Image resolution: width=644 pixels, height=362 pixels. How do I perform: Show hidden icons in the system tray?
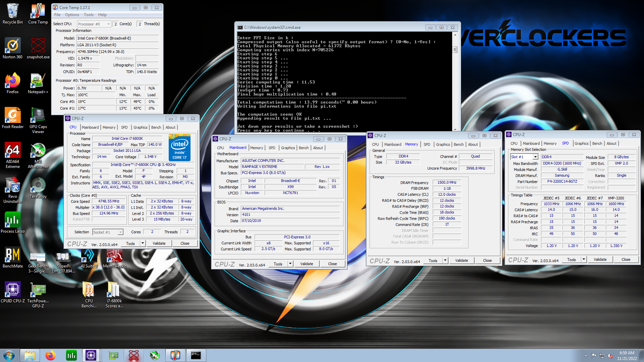pos(586,356)
